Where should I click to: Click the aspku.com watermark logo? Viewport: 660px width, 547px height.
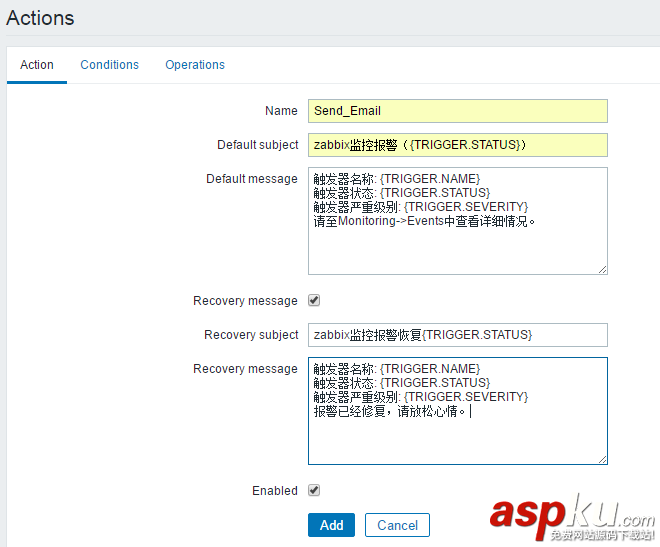[571, 515]
